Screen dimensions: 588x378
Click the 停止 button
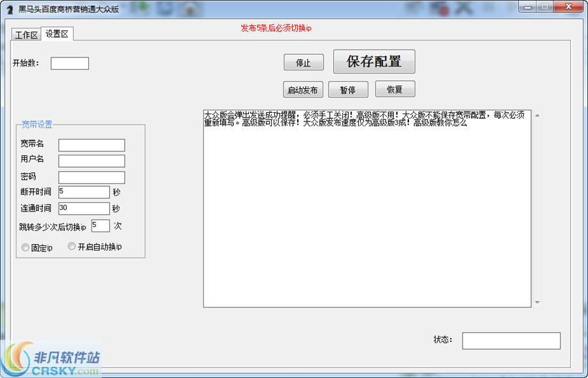point(303,62)
